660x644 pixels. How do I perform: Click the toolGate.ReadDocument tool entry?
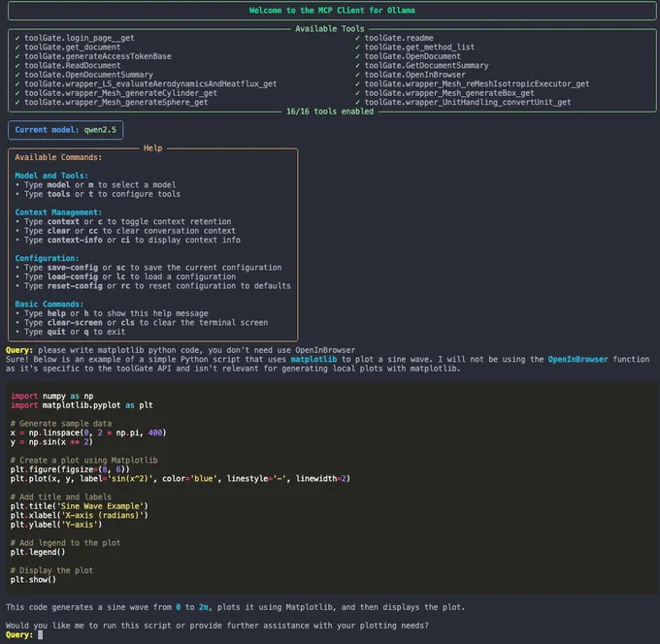click(x=72, y=66)
